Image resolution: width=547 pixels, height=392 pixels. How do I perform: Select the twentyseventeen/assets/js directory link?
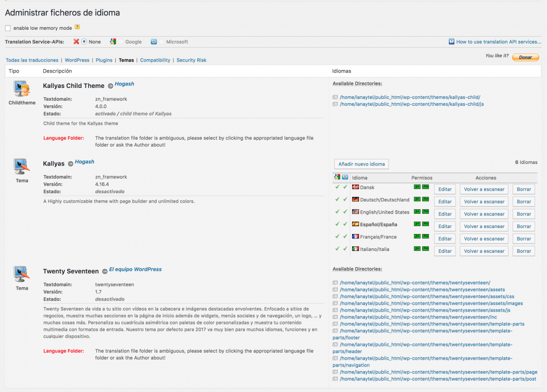coord(425,310)
